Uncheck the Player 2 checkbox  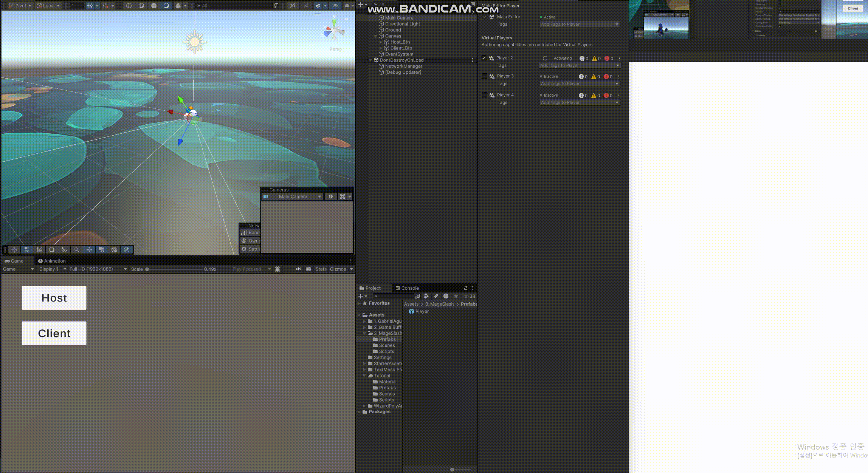coord(484,58)
